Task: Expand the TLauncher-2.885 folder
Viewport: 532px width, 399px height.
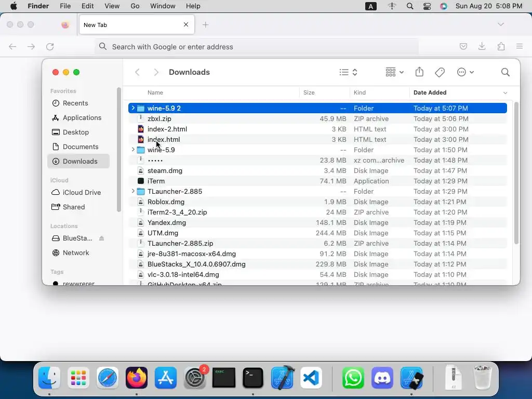Action: coord(133,191)
